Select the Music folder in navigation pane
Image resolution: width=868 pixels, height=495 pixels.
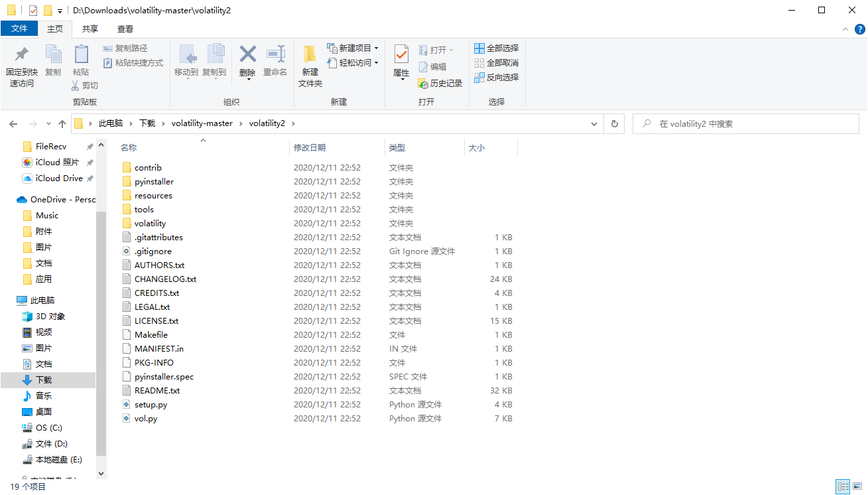click(40, 216)
